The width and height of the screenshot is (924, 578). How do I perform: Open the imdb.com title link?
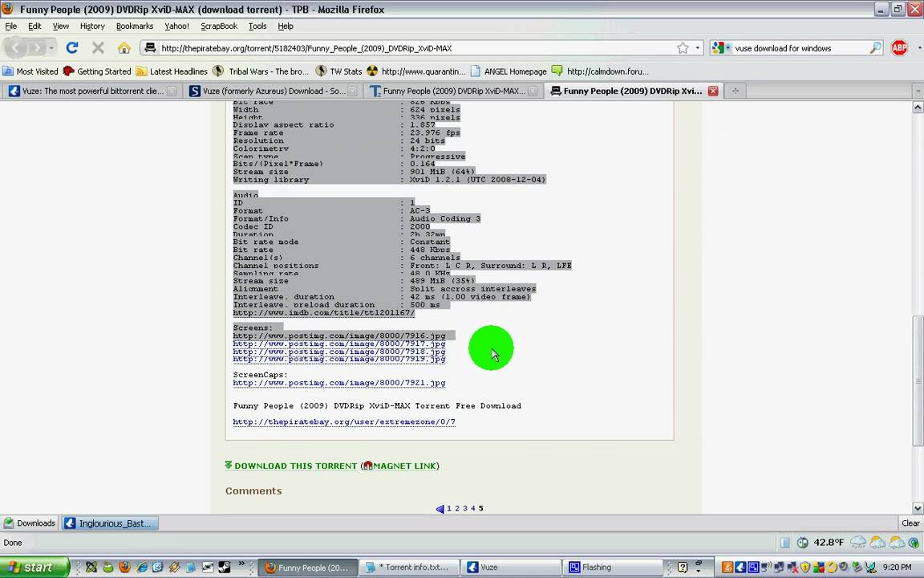click(x=324, y=312)
